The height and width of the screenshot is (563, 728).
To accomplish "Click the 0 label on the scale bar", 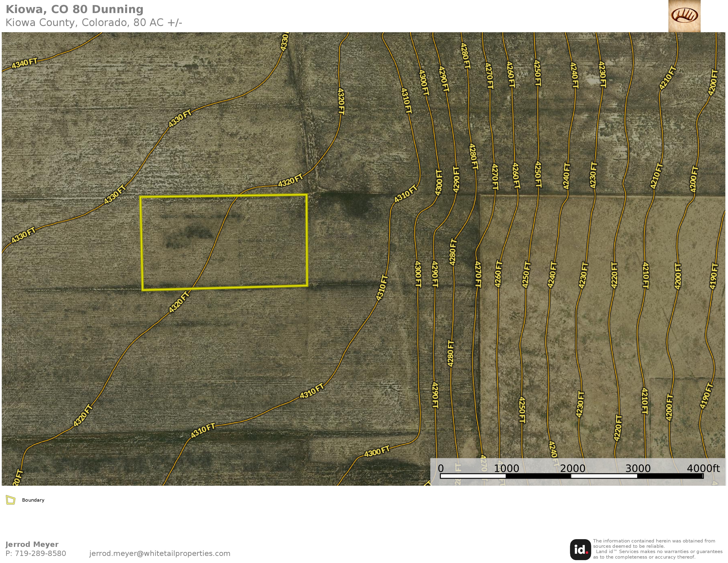I will tap(441, 468).
